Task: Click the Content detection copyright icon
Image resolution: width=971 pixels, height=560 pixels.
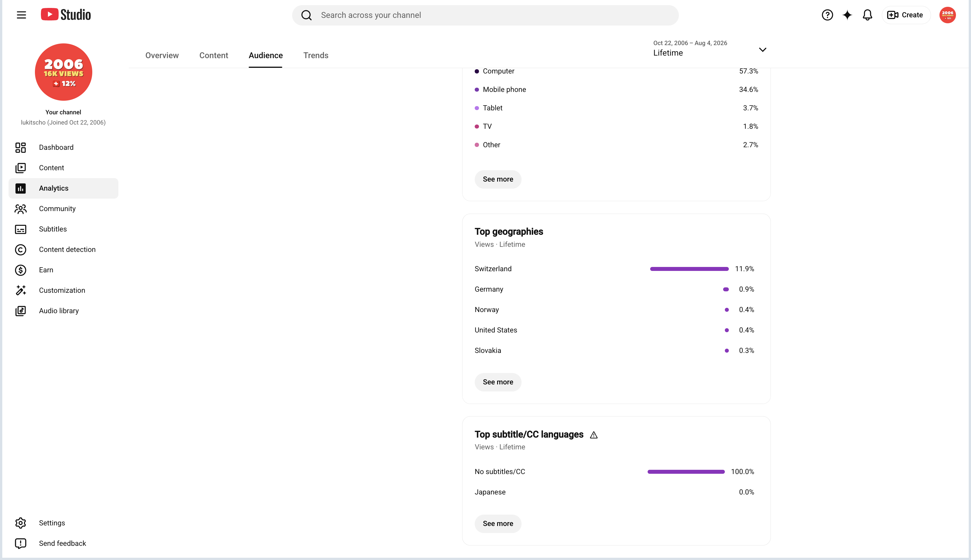Action: pos(20,250)
